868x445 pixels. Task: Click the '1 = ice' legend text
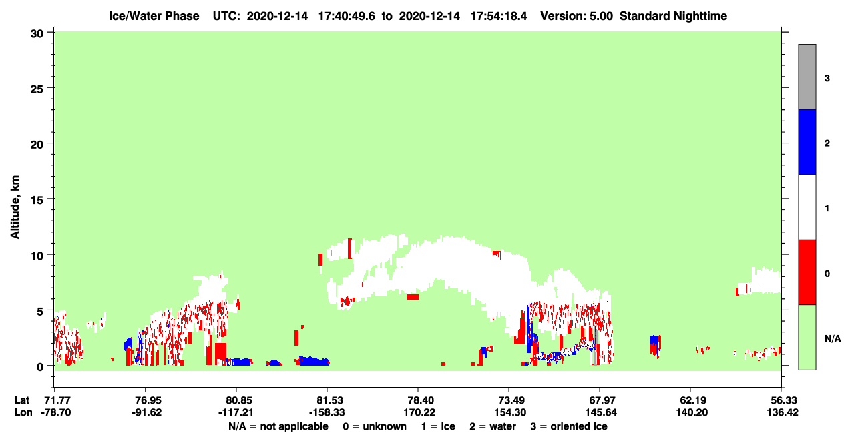tap(437, 426)
